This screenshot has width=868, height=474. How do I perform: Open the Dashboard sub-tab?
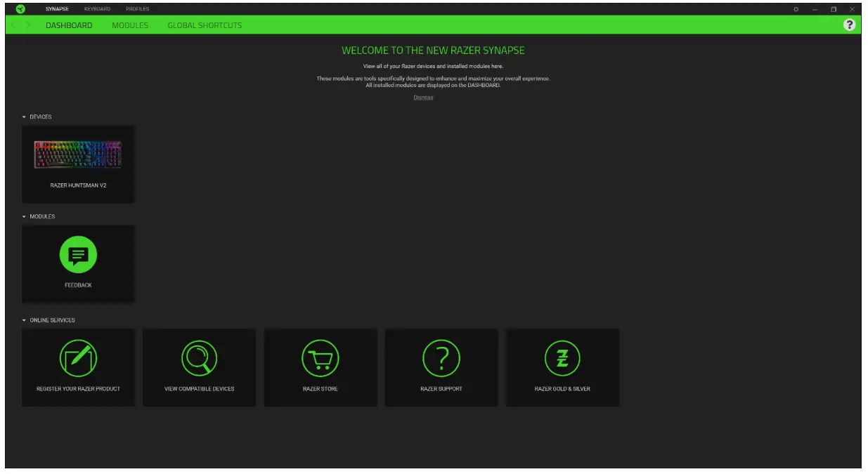(69, 25)
